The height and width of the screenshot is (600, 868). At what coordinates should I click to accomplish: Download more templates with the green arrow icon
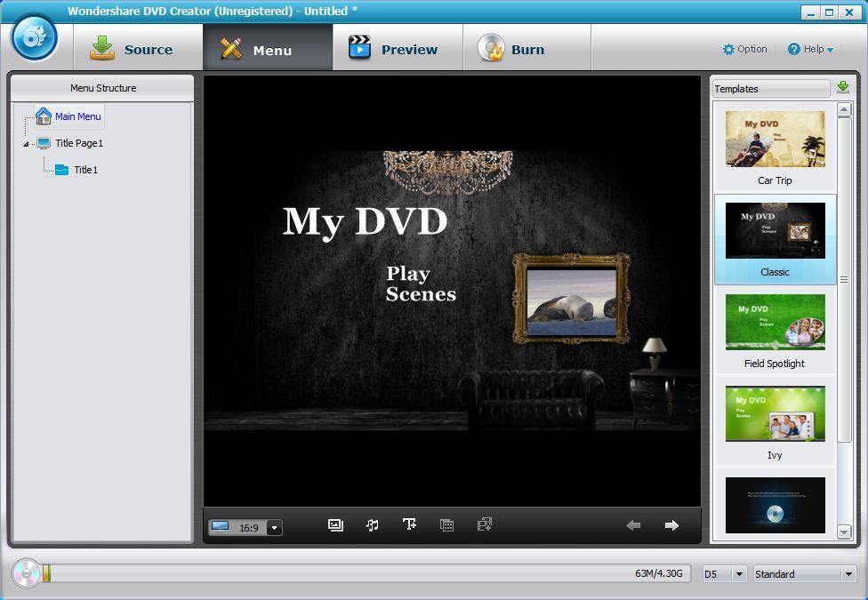(841, 87)
